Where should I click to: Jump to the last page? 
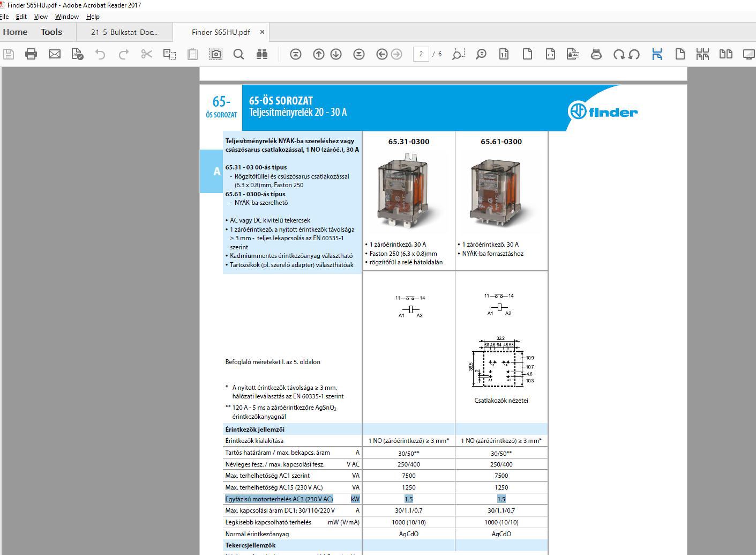click(x=359, y=54)
